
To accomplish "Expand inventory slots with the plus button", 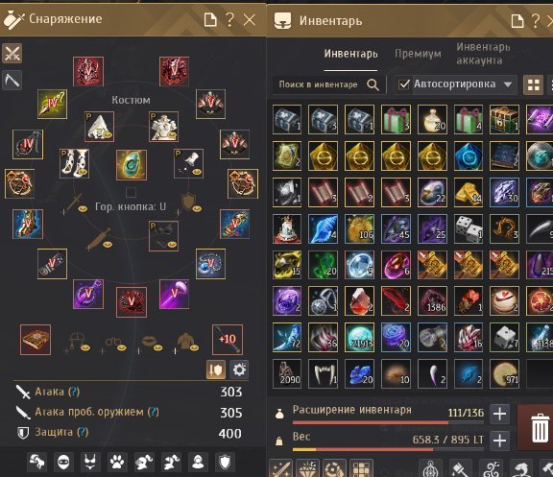I will pyautogui.click(x=499, y=414).
